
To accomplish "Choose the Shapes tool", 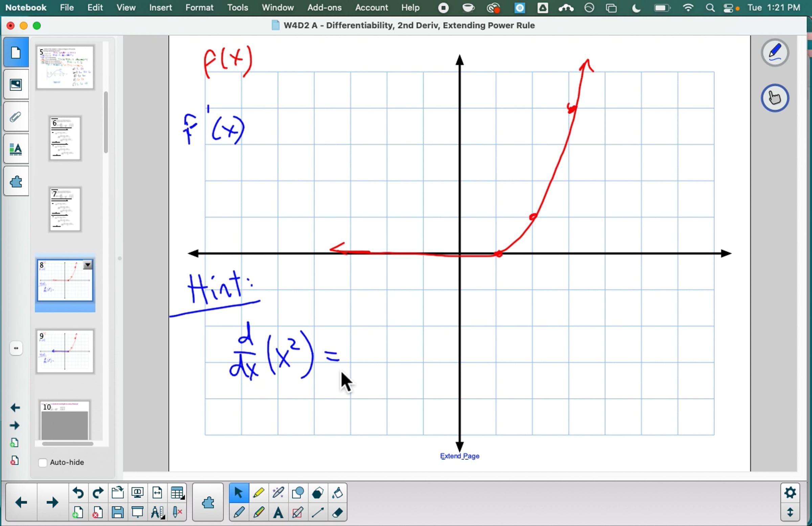I will (297, 493).
